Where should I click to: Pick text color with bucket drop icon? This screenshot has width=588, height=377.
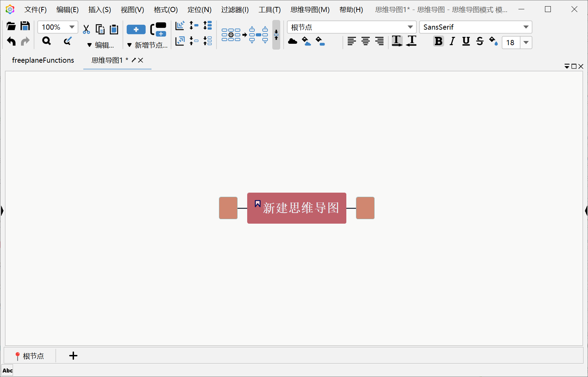[x=494, y=41]
